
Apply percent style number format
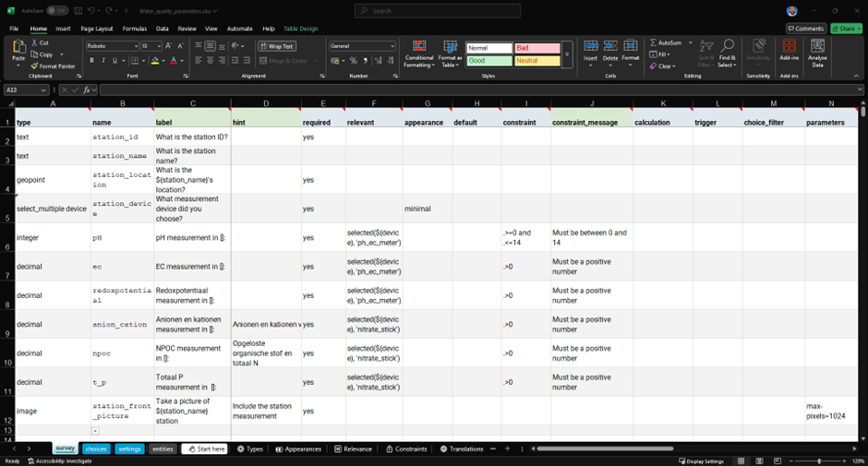click(353, 61)
